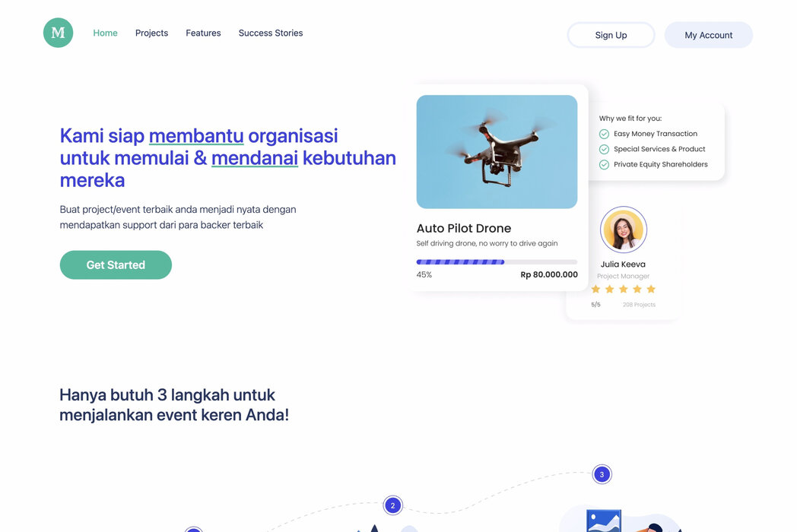This screenshot has width=797, height=532.
Task: Click the funding progress bar at 45%
Action: pos(497,262)
